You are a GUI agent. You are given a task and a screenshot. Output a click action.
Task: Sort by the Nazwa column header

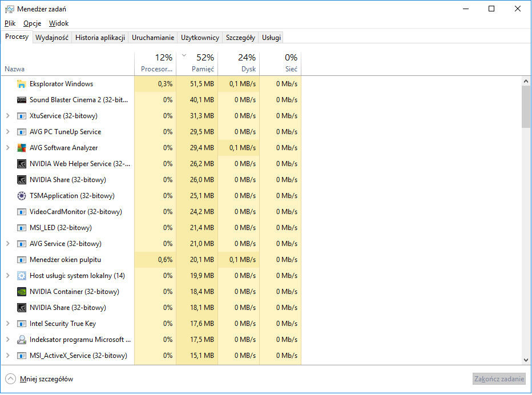coord(67,63)
